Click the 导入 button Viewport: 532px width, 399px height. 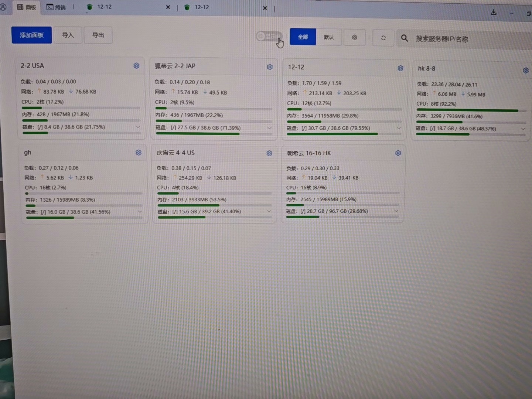[68, 35]
